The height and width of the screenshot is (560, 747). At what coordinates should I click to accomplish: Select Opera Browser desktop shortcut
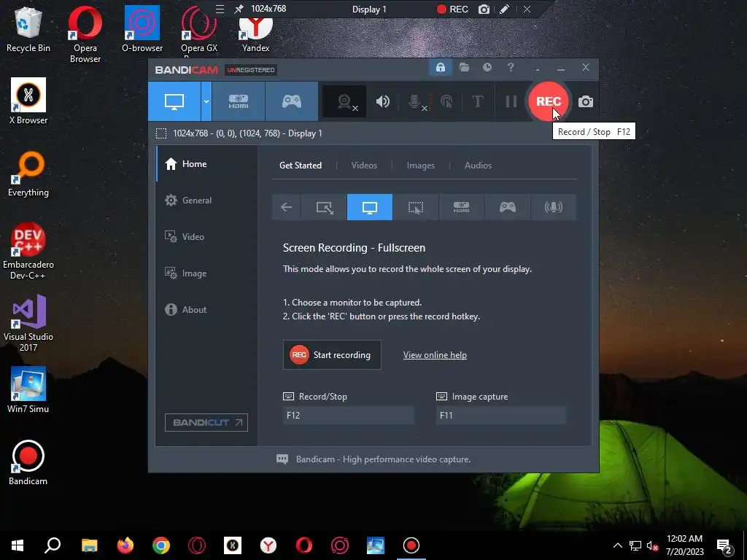[x=85, y=34]
